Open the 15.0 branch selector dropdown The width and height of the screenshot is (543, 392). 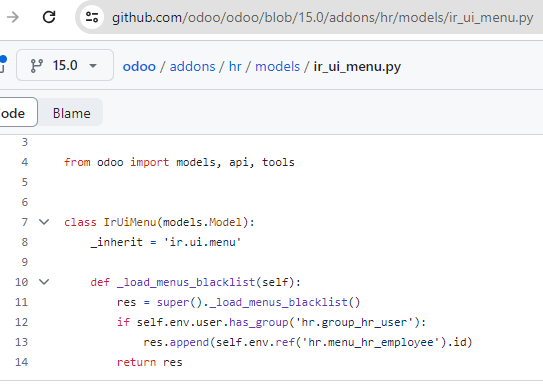click(65, 65)
